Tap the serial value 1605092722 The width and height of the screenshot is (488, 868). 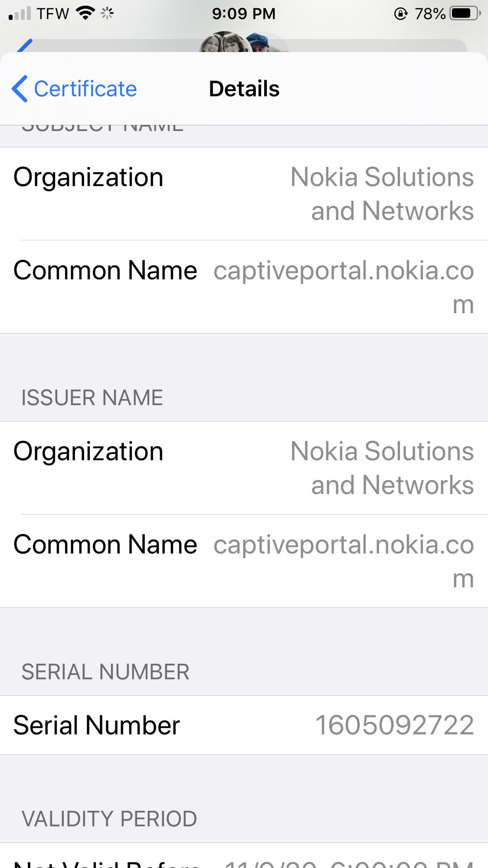pyautogui.click(x=394, y=725)
